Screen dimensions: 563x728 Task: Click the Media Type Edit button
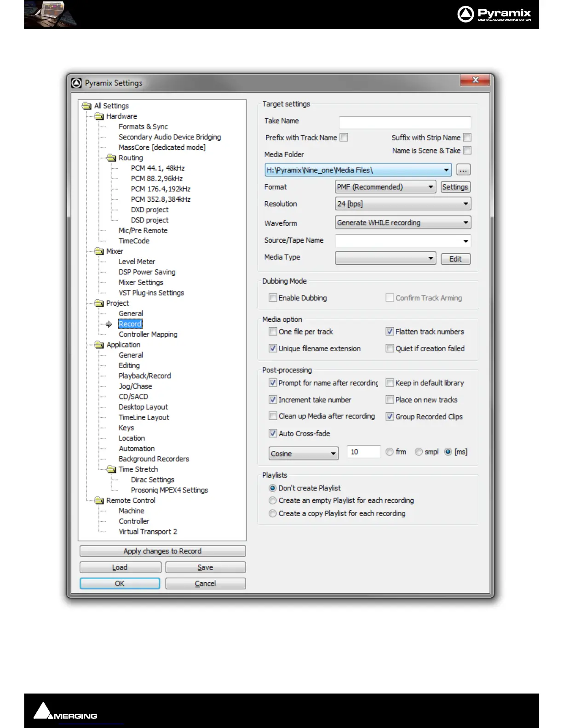tap(455, 259)
